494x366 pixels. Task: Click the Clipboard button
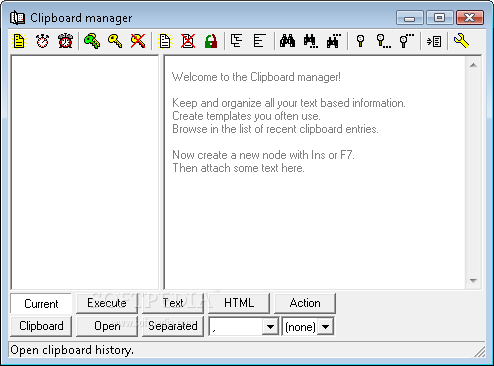pos(41,326)
